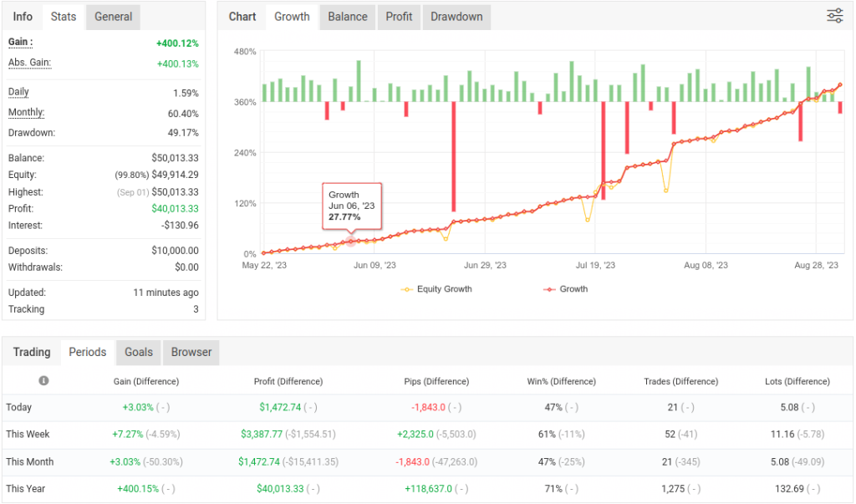Image resolution: width=856 pixels, height=504 pixels.
Task: Click the Daily label
Action: click(18, 92)
